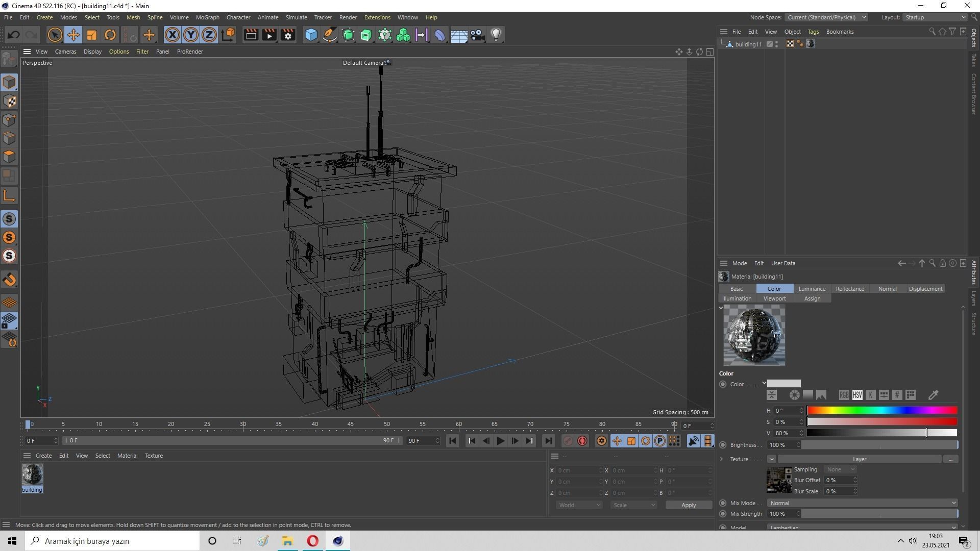Open the MoGraph menu
The width and height of the screenshot is (980, 551).
click(x=207, y=17)
